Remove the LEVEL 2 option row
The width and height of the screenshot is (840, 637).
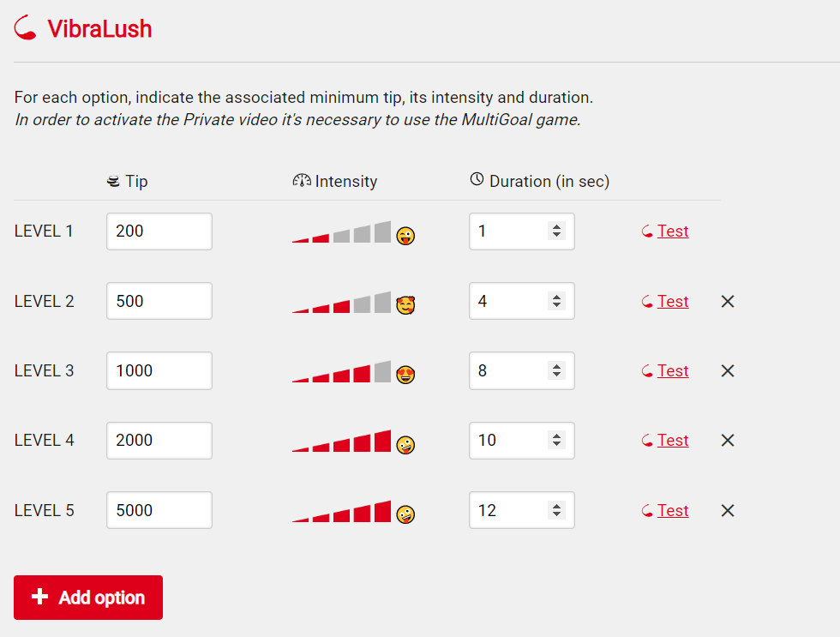point(728,301)
